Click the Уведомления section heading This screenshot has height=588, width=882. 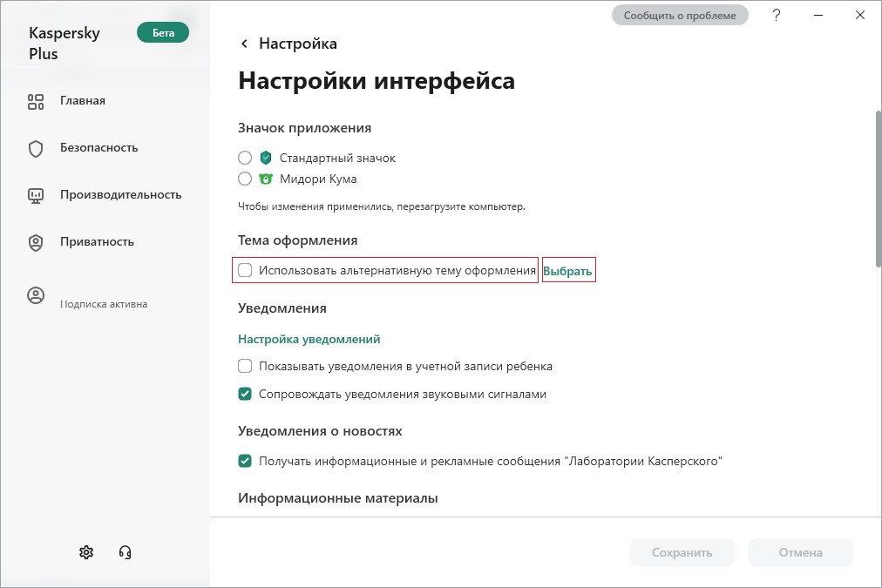[x=282, y=308]
